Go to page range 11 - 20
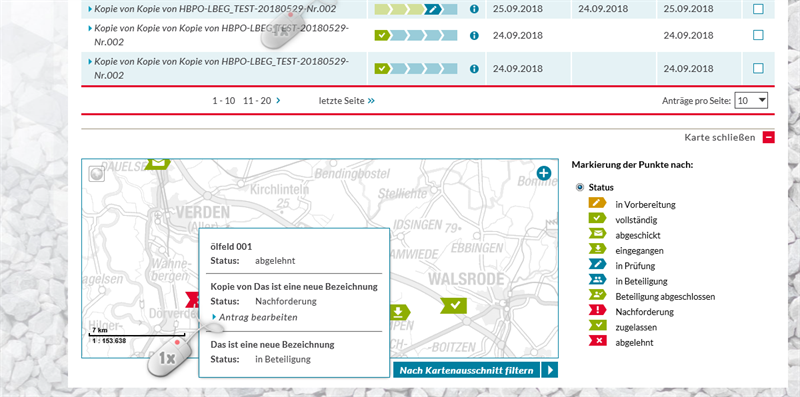800x397 pixels. click(x=257, y=101)
